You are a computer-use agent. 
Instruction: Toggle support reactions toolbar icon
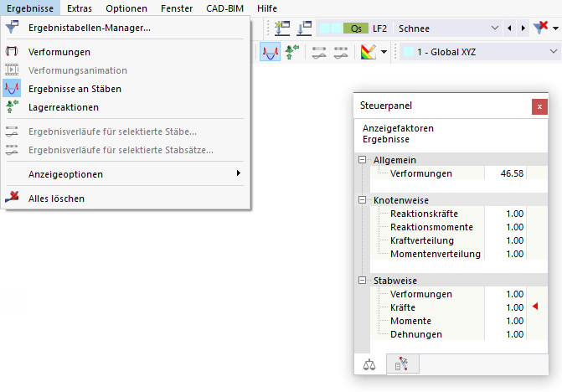291,52
